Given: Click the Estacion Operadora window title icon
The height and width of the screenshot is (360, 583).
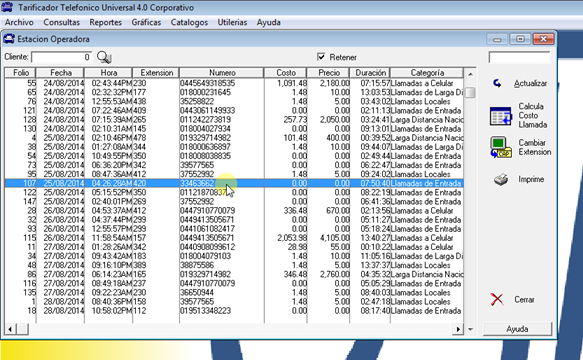Looking at the screenshot, I should pos(9,39).
